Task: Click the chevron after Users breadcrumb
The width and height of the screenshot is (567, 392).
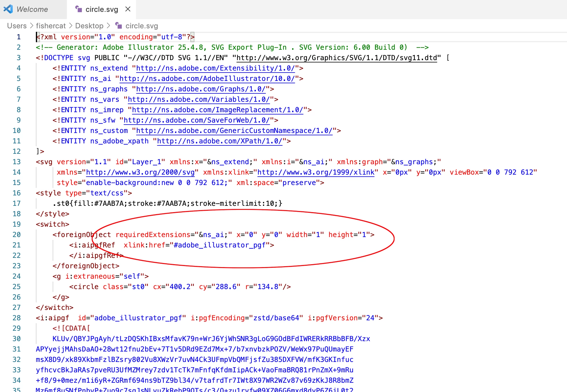Action: click(x=32, y=26)
